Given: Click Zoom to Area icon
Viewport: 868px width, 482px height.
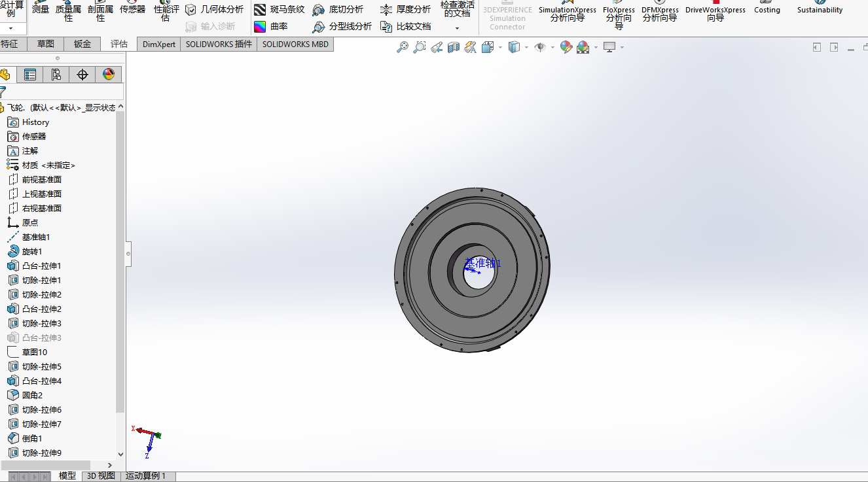Looking at the screenshot, I should [x=420, y=47].
